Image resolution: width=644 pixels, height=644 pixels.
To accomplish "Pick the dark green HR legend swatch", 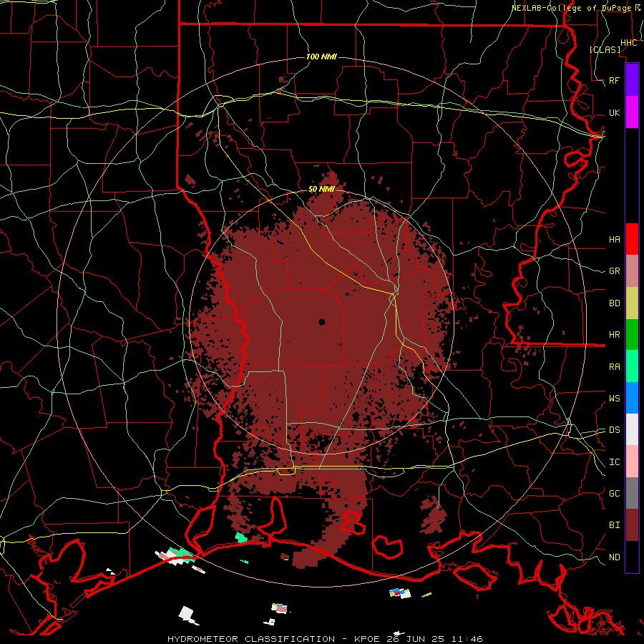I will (x=632, y=335).
